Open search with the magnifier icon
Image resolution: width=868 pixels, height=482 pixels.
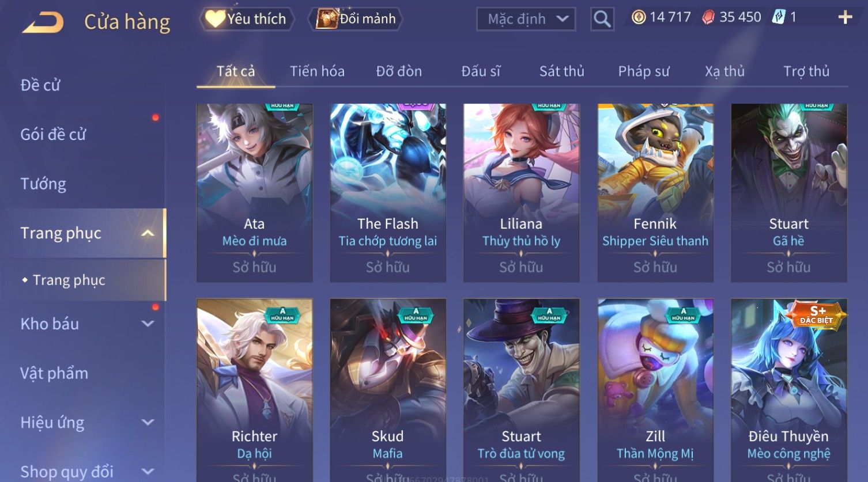pos(602,19)
